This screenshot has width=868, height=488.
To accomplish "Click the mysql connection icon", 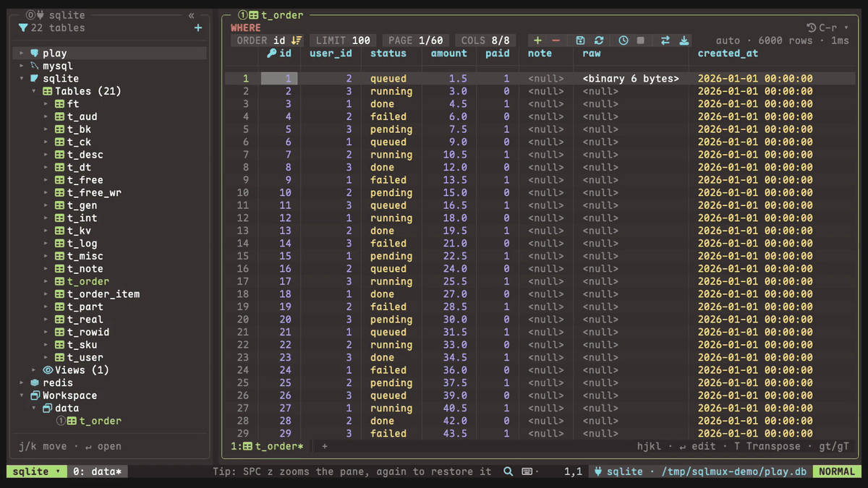I will click(34, 66).
